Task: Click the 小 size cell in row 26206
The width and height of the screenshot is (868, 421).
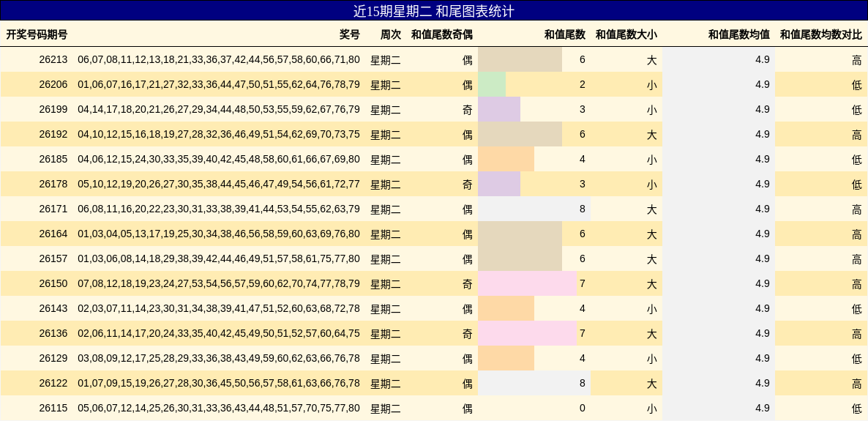Action: click(652, 85)
